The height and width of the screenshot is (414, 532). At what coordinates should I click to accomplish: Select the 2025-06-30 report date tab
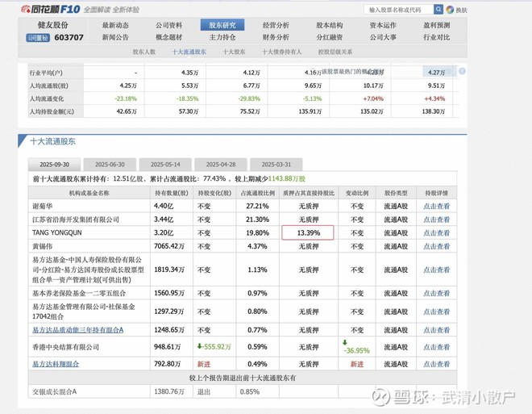[x=110, y=165]
